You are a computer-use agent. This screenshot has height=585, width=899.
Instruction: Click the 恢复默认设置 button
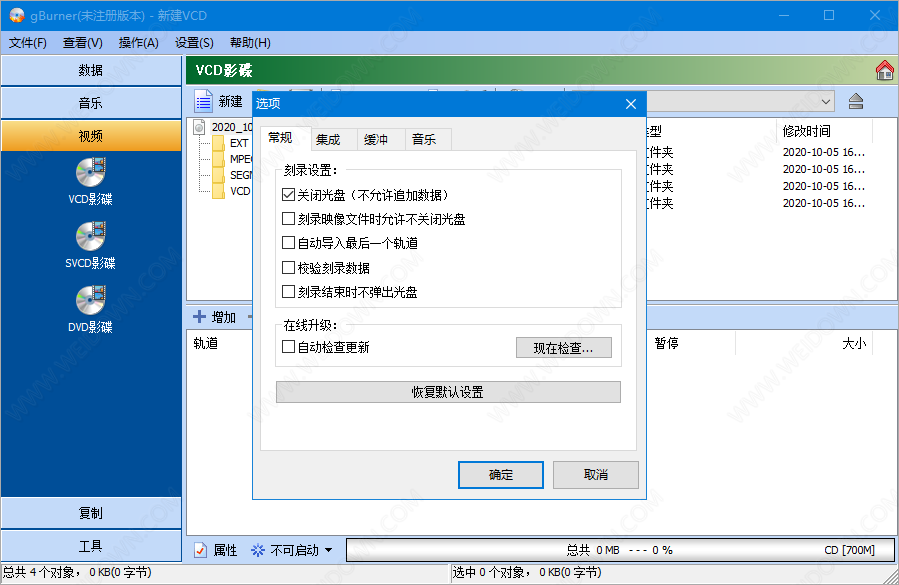[448, 392]
